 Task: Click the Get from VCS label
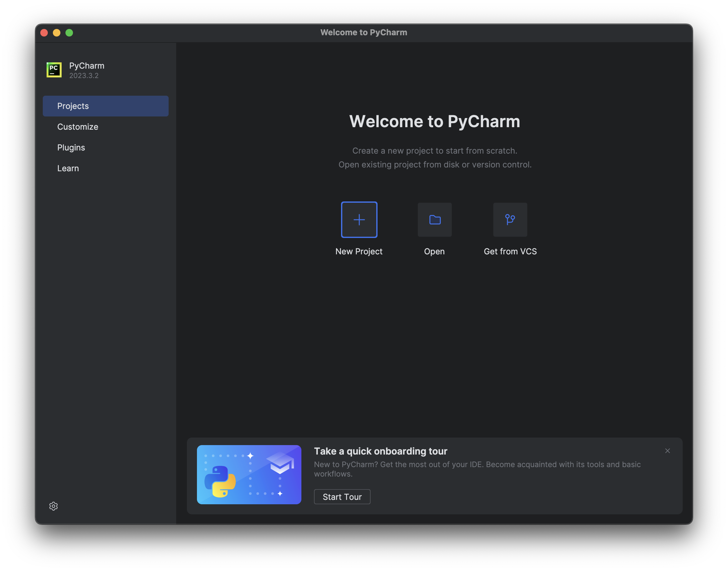click(510, 252)
